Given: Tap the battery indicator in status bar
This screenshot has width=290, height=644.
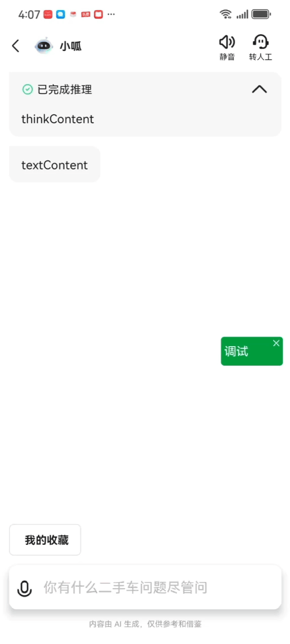Looking at the screenshot, I should (261, 14).
